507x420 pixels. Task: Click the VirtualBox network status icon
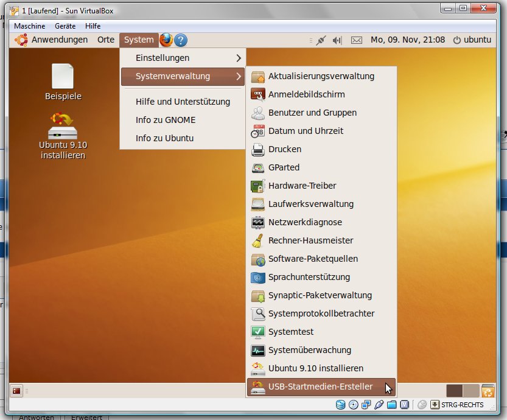[366, 405]
